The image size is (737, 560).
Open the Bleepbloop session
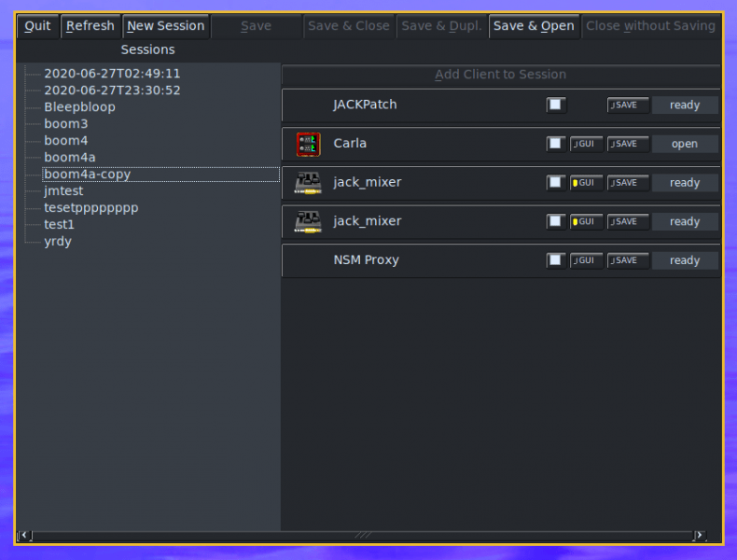click(80, 107)
